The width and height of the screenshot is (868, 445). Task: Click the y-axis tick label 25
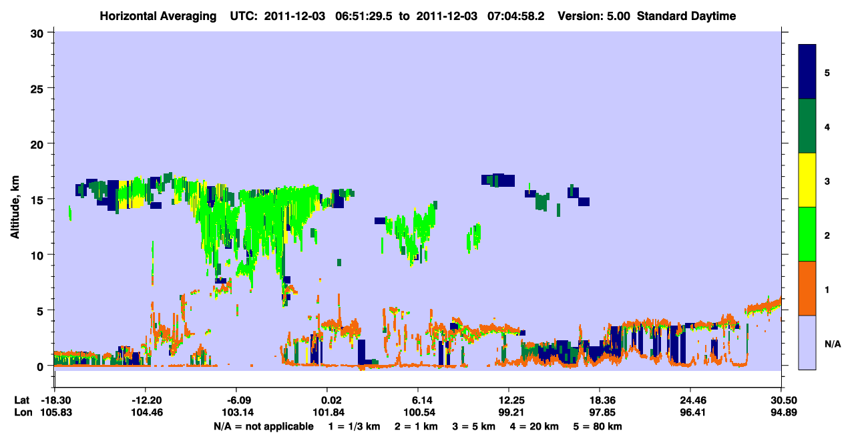pyautogui.click(x=39, y=88)
